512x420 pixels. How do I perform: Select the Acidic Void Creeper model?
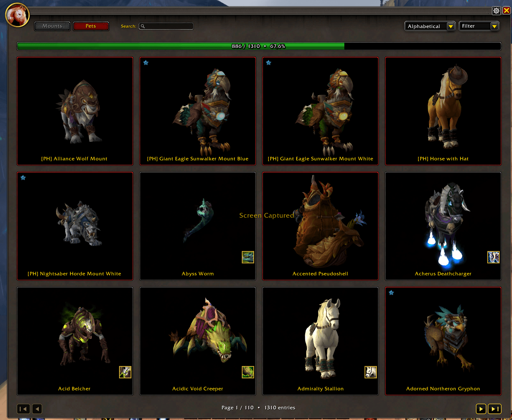[208, 331]
